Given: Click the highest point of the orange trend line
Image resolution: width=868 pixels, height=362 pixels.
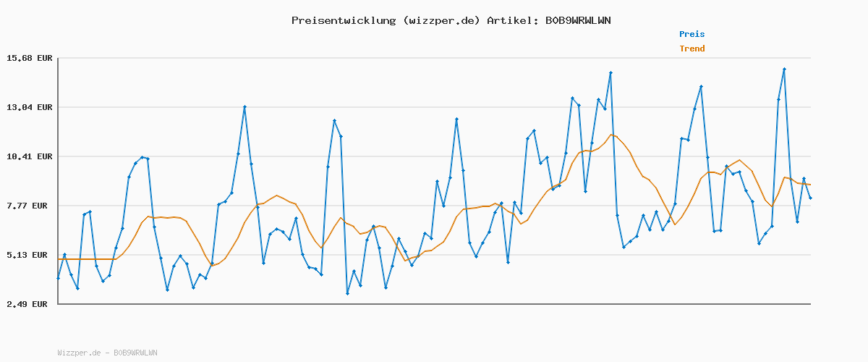Looking at the screenshot, I should [612, 135].
